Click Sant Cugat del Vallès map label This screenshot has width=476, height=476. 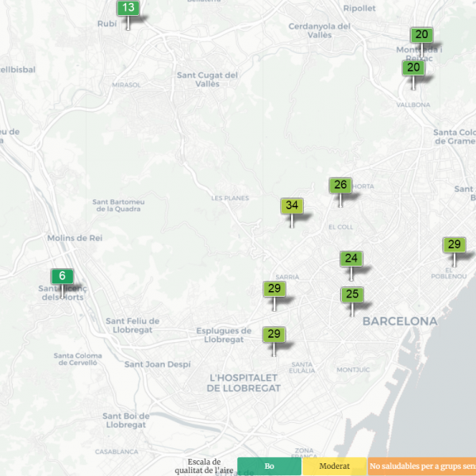[207, 79]
